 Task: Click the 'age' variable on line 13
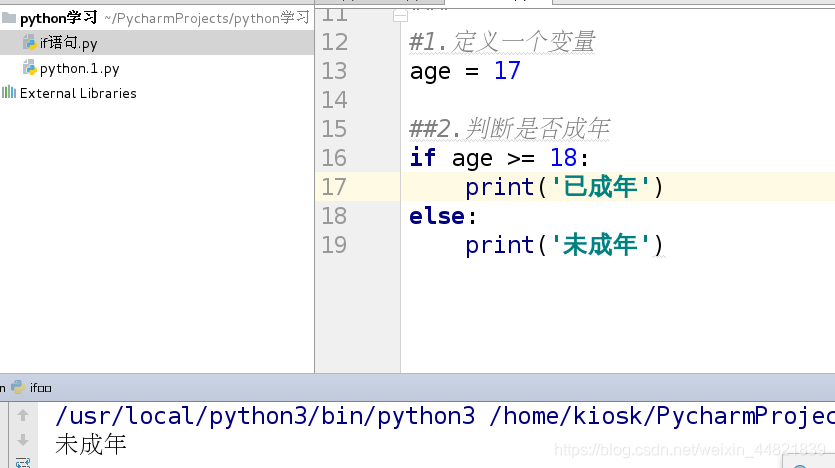[430, 71]
